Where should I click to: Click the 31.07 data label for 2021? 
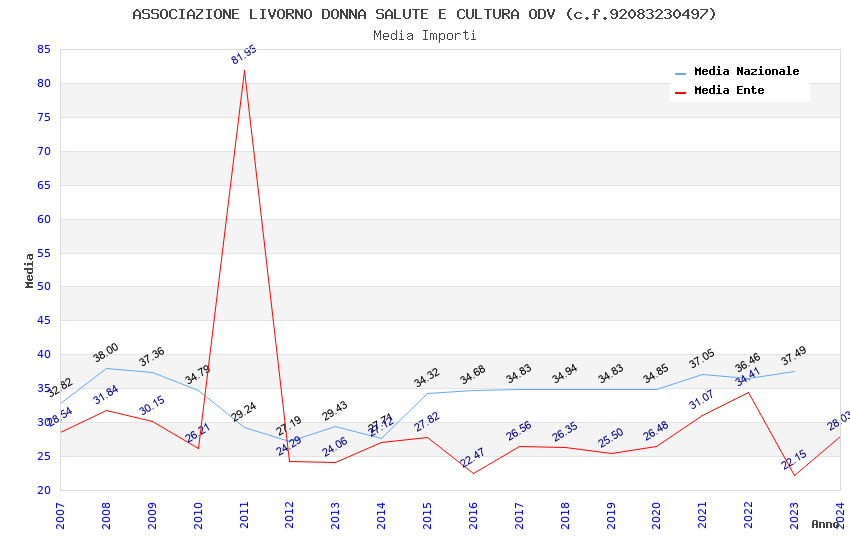click(x=701, y=400)
